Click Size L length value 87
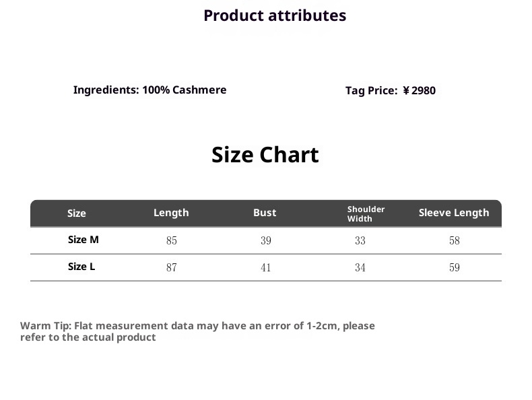The width and height of the screenshot is (532, 400). (171, 267)
